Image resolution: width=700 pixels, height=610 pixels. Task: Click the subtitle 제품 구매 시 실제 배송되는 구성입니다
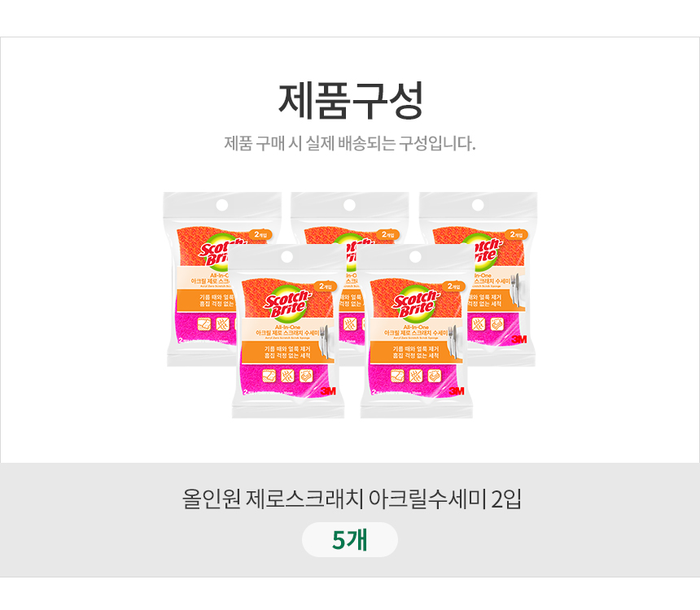tap(350, 144)
